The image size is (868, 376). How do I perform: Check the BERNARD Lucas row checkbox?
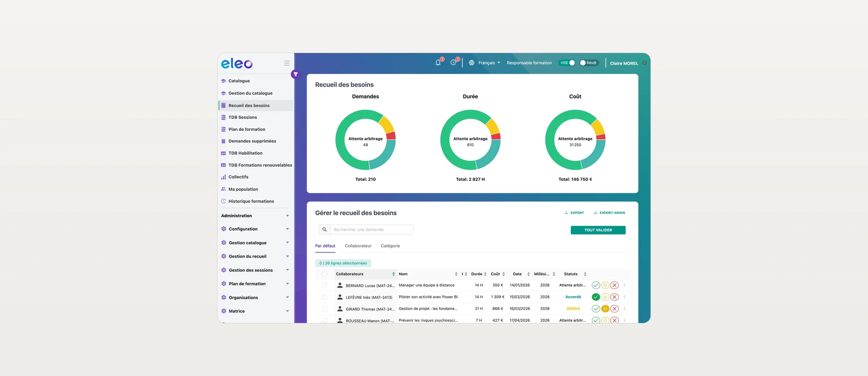[325, 285]
